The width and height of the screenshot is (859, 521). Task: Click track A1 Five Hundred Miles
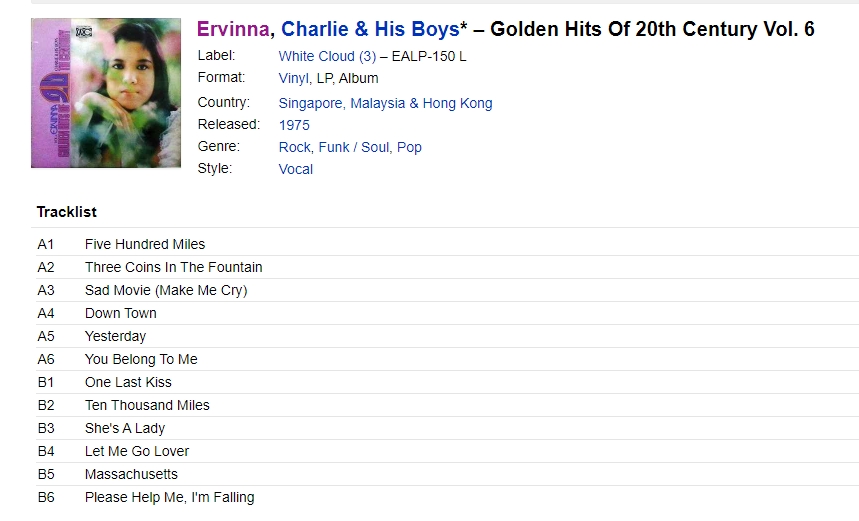[145, 244]
